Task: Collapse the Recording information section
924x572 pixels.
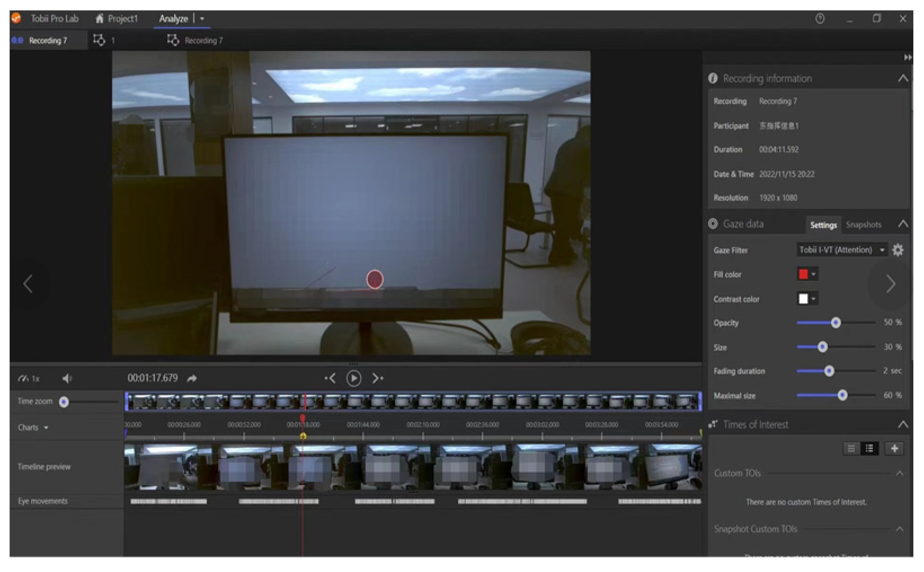Action: 903,79
